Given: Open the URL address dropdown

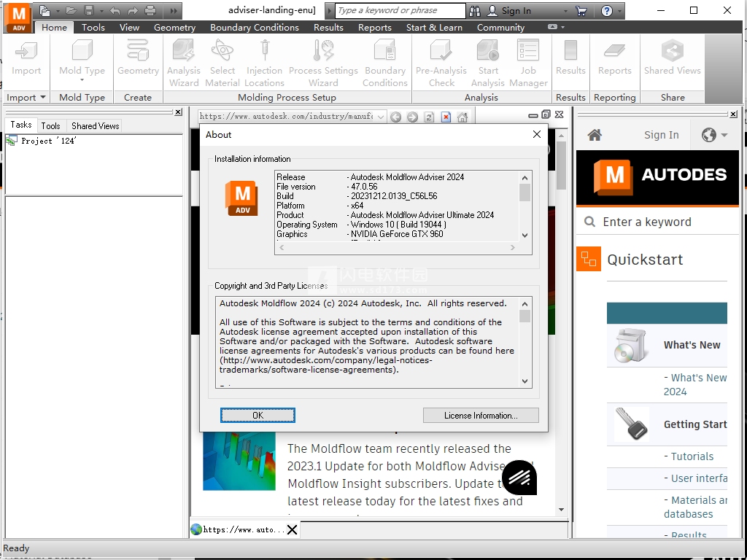Looking at the screenshot, I should click(x=380, y=117).
